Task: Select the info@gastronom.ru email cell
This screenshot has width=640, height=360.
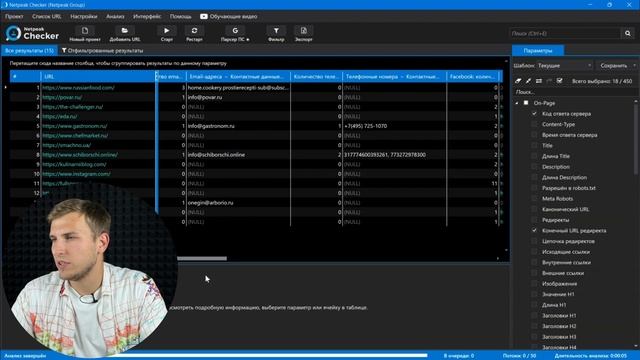Action: tap(238, 126)
